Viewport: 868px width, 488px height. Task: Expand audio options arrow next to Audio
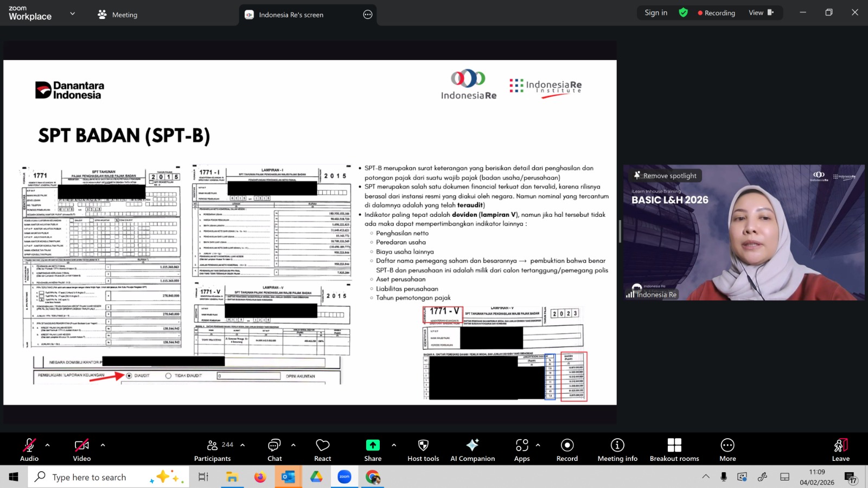[x=48, y=445]
